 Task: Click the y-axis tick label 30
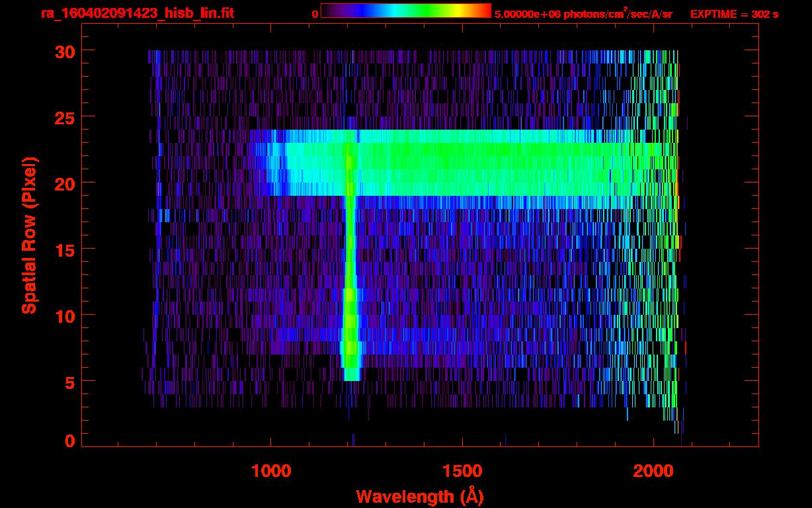click(65, 51)
